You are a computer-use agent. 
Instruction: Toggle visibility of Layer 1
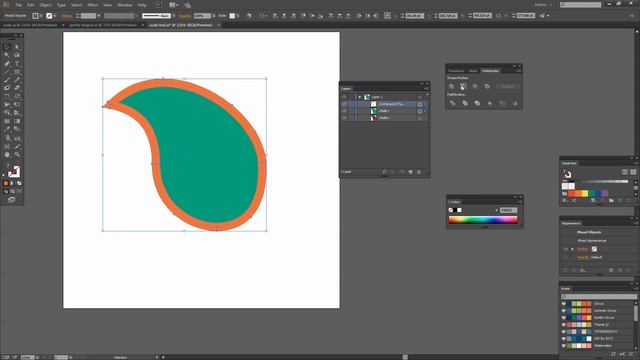344,97
